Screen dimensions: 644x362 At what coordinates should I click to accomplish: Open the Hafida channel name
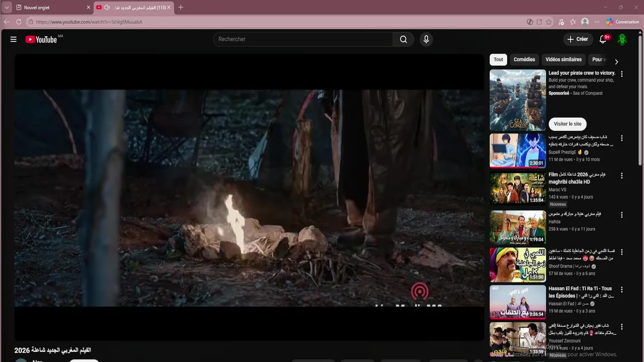(x=554, y=222)
